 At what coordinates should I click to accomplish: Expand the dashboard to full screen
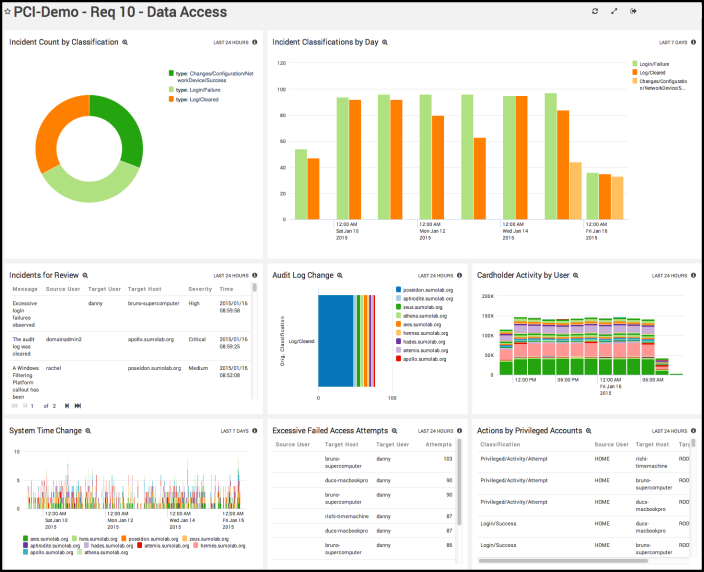tap(614, 11)
